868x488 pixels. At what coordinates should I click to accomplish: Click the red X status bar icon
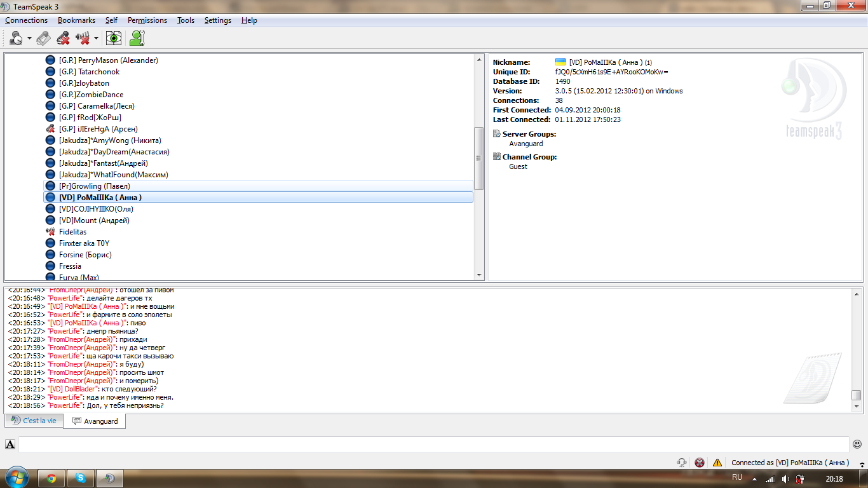click(700, 463)
